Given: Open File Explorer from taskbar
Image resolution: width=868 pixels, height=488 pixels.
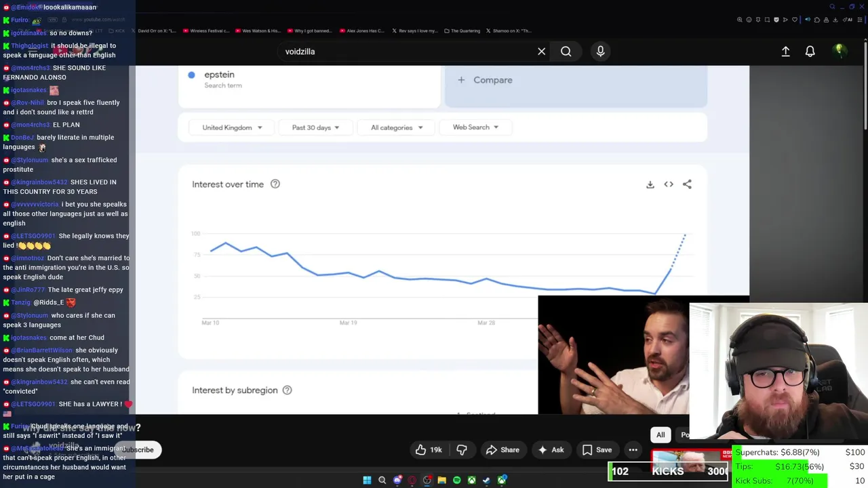Looking at the screenshot, I should (442, 480).
